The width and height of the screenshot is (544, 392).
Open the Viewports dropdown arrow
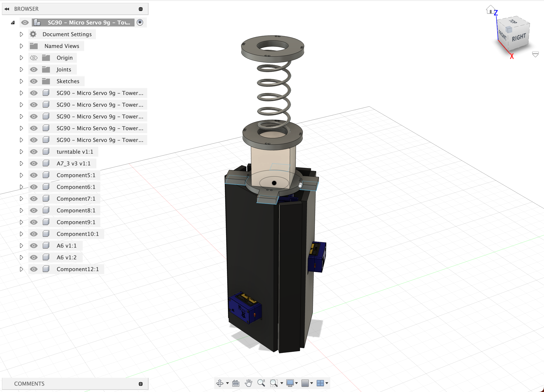[x=327, y=383]
